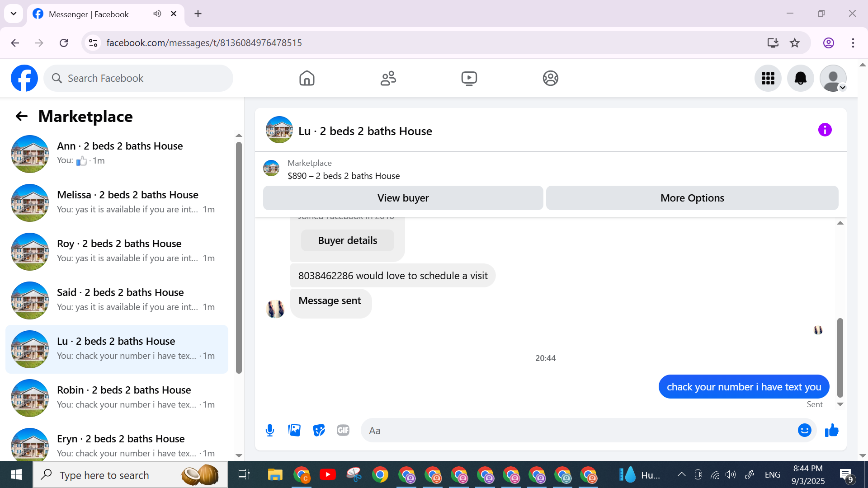Image resolution: width=868 pixels, height=488 pixels.
Task: Send a thumbs up like
Action: pos(832,431)
